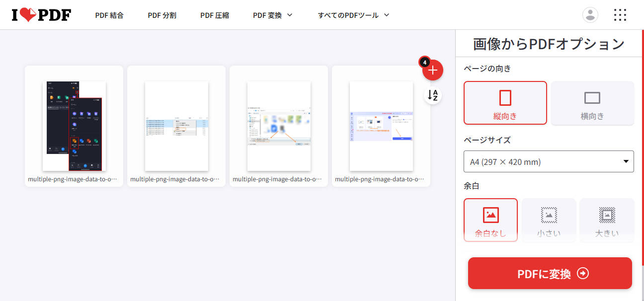This screenshot has height=301, width=644.
Task: Click the iLovePDF logo
Action: pyautogui.click(x=41, y=14)
